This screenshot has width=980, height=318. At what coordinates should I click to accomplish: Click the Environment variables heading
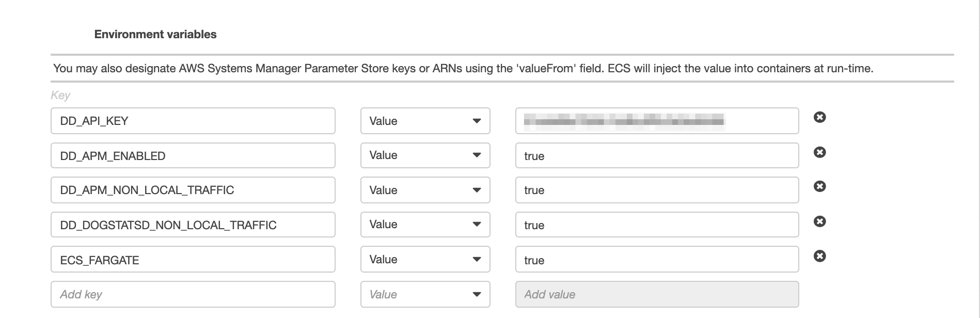(155, 34)
